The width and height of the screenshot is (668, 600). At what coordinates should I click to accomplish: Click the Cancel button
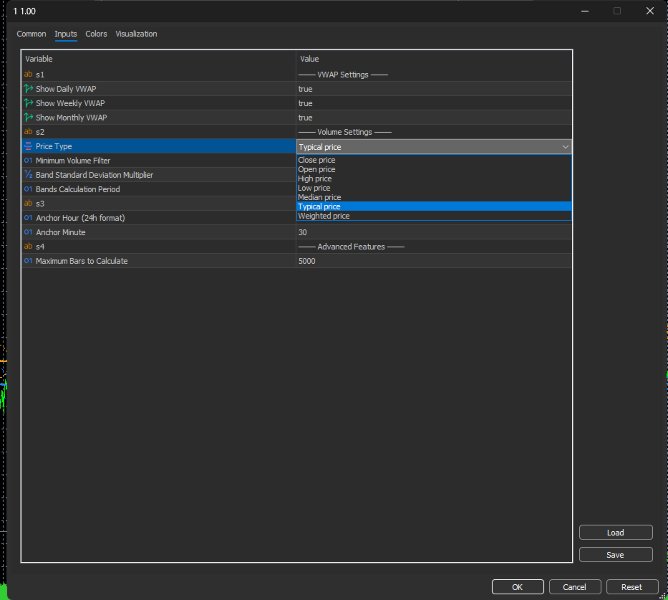click(x=575, y=587)
